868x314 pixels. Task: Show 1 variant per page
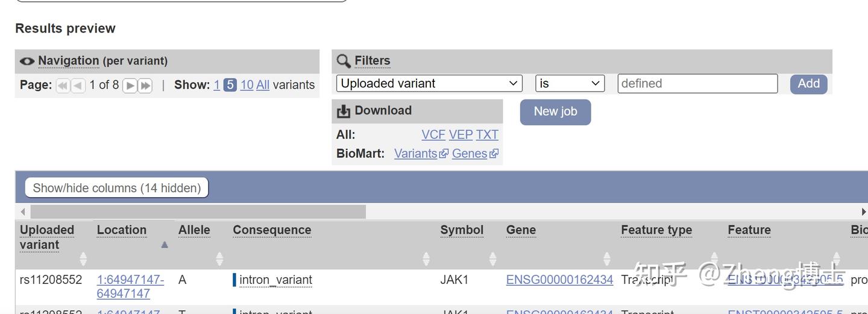[216, 85]
